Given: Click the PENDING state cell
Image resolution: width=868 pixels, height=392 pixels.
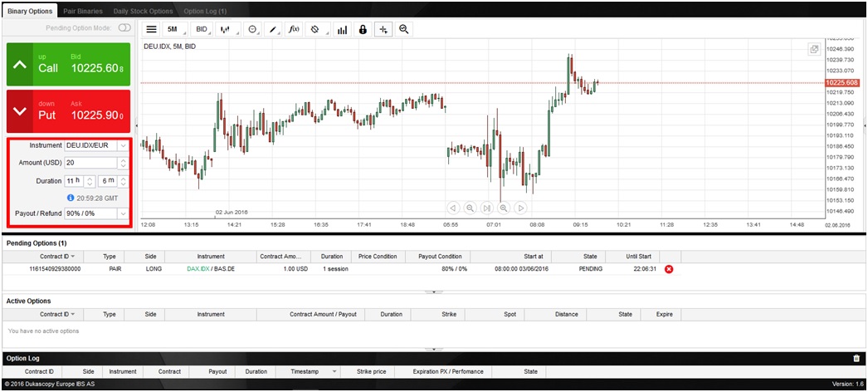Looking at the screenshot, I should click(590, 269).
